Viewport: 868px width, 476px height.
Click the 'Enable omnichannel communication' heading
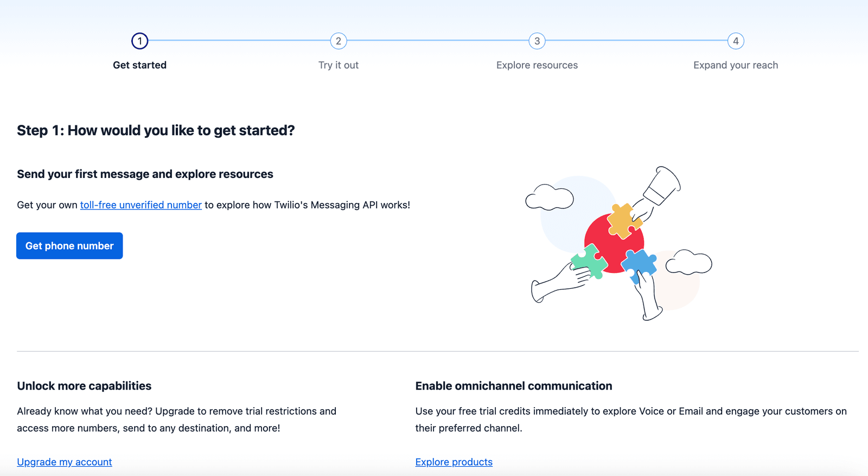coord(514,386)
